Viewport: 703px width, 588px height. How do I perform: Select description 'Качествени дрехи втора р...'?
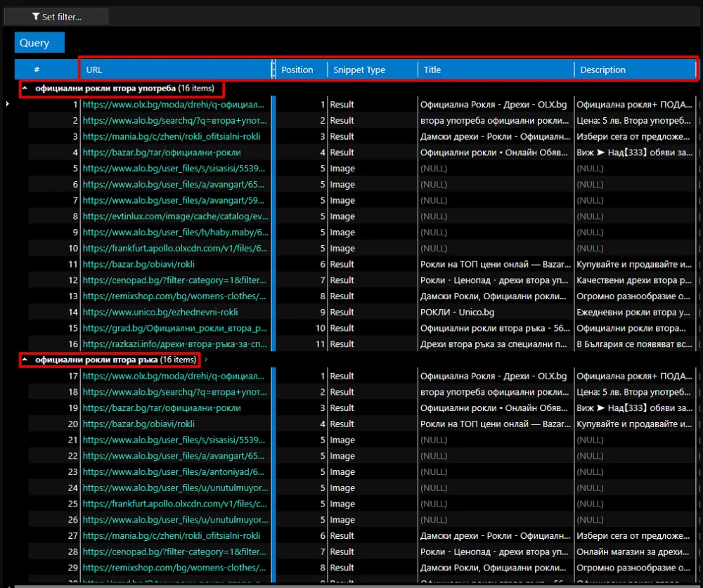(x=634, y=280)
